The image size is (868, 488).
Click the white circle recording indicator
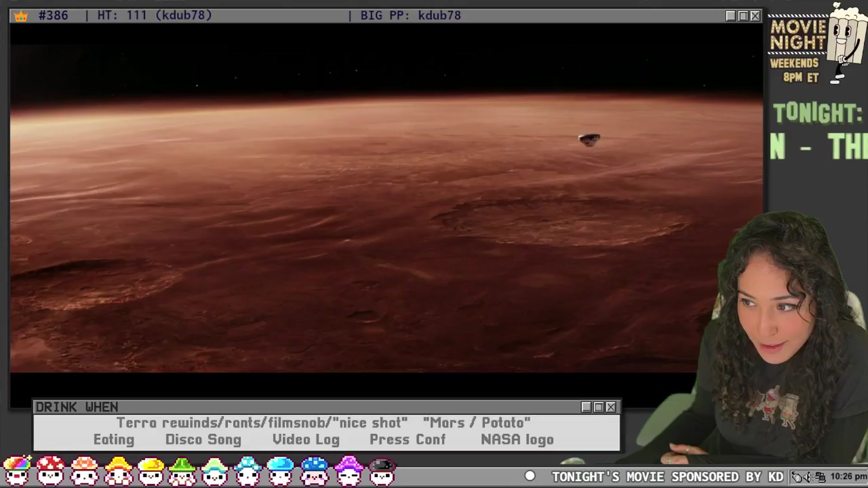tap(530, 476)
